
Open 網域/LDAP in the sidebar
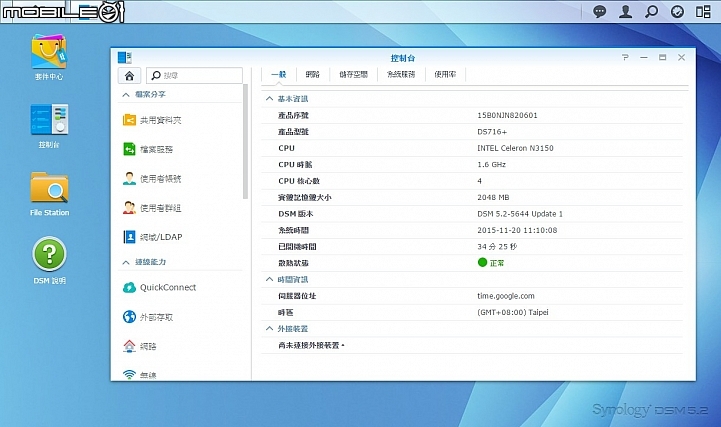pyautogui.click(x=153, y=237)
